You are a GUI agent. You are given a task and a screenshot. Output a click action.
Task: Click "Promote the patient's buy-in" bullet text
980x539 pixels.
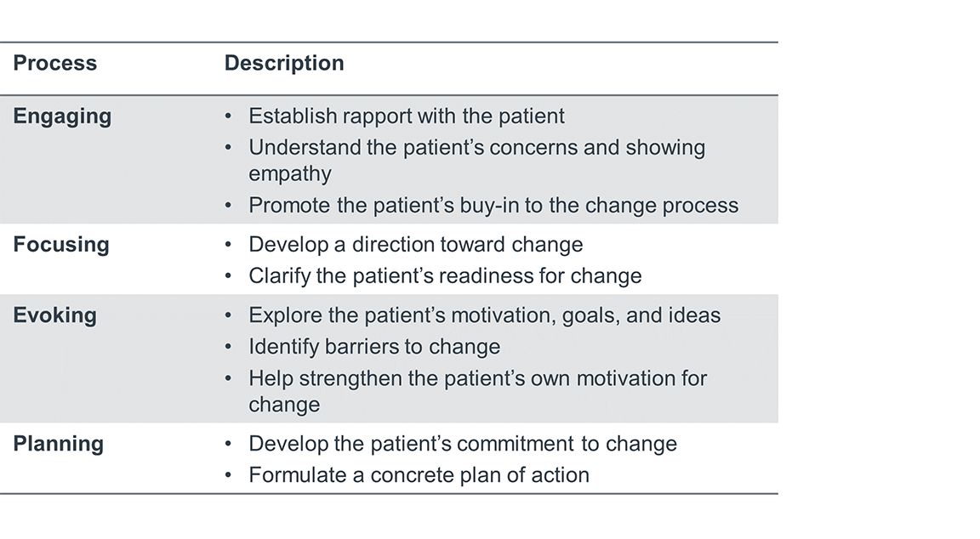click(493, 206)
